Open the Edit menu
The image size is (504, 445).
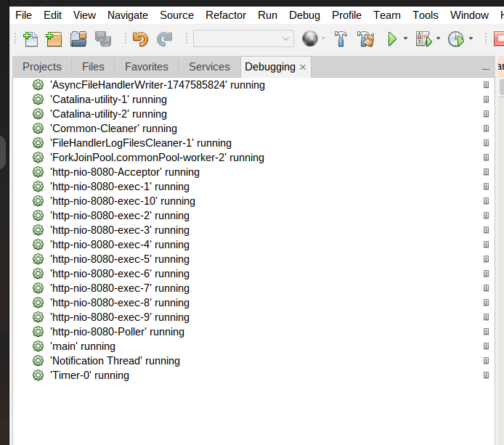tap(52, 15)
